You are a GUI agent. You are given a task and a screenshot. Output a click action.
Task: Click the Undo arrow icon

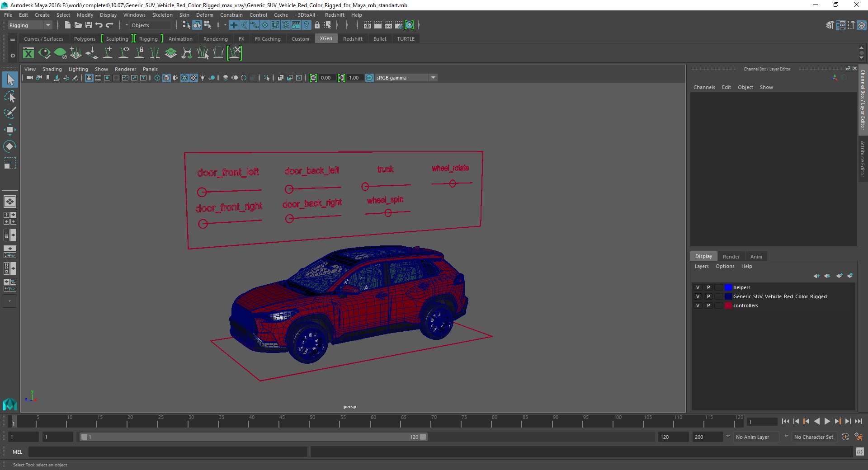tap(99, 25)
